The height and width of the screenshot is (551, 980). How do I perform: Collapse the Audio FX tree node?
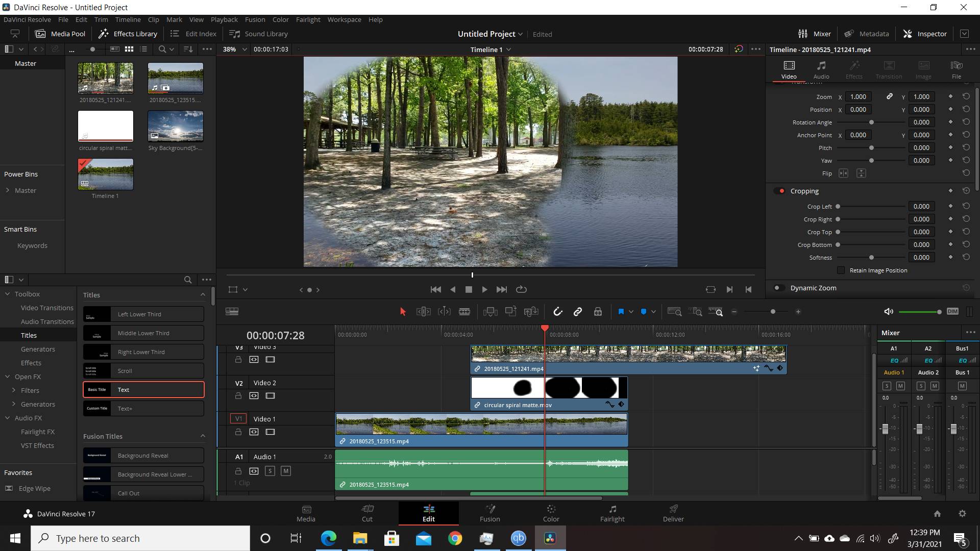[x=8, y=418]
